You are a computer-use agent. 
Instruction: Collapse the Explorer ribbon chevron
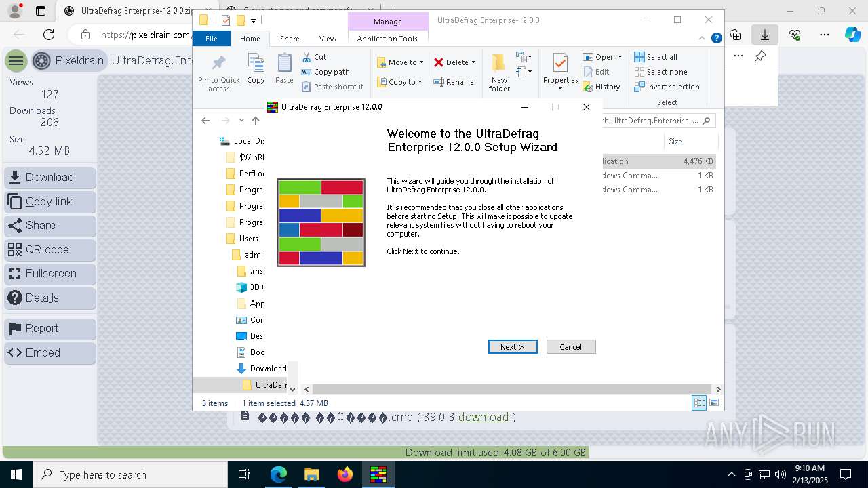703,39
